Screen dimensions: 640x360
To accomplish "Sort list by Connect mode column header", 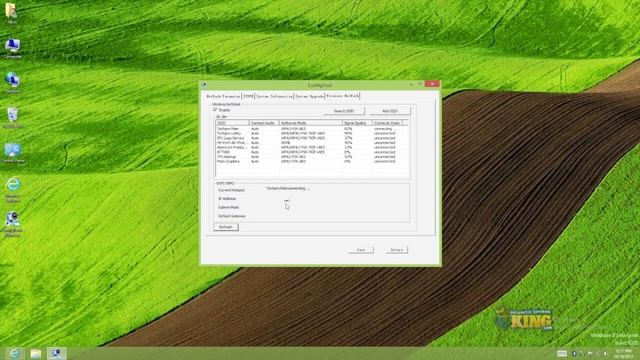I will click(264, 123).
